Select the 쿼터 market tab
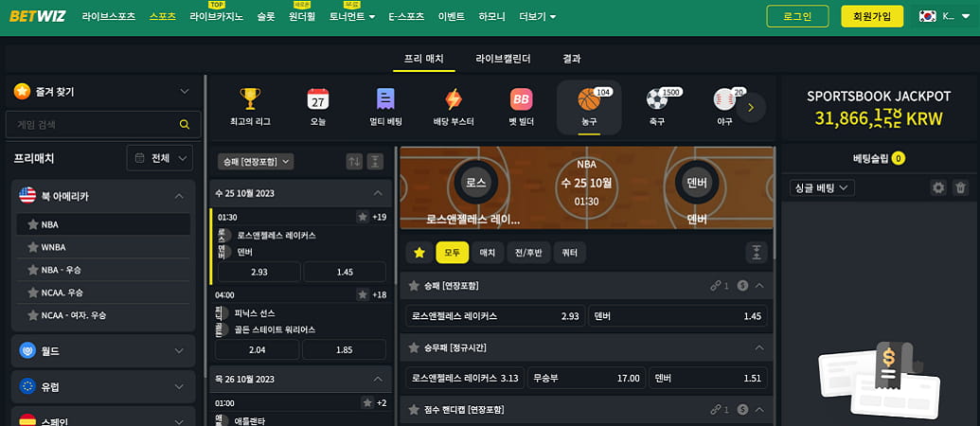Viewport: 980px width, 426px height. [569, 253]
